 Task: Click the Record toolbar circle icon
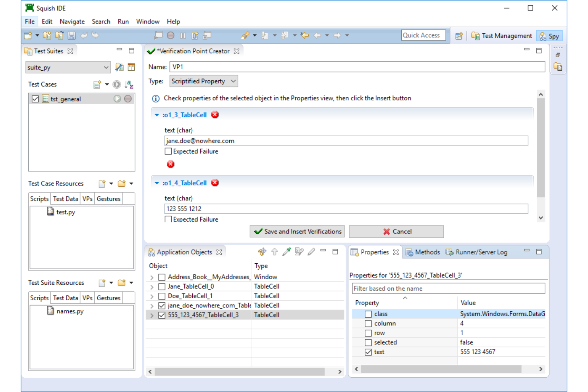point(170,35)
